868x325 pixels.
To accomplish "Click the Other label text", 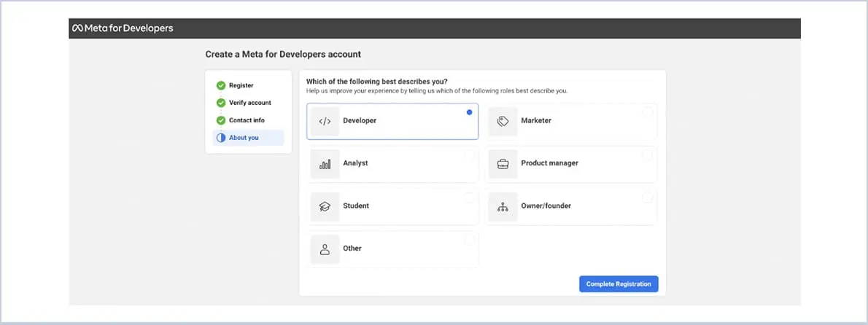I will pos(352,248).
